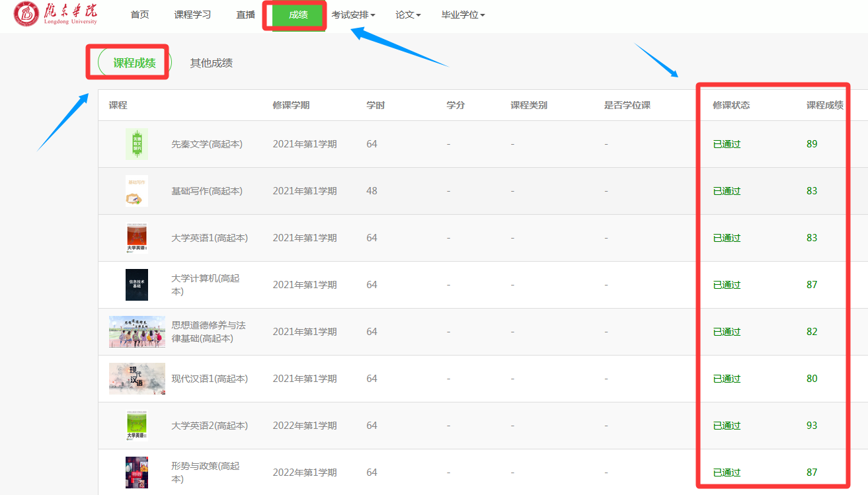Click the 现代汉语1 course banner image
Viewport: 868px width, 495px height.
[x=137, y=379]
